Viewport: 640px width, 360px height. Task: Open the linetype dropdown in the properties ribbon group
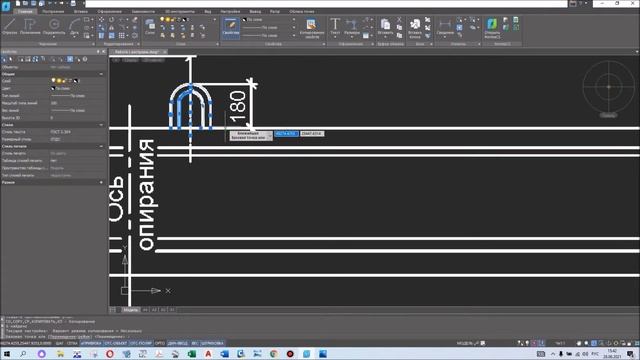coord(294,27)
